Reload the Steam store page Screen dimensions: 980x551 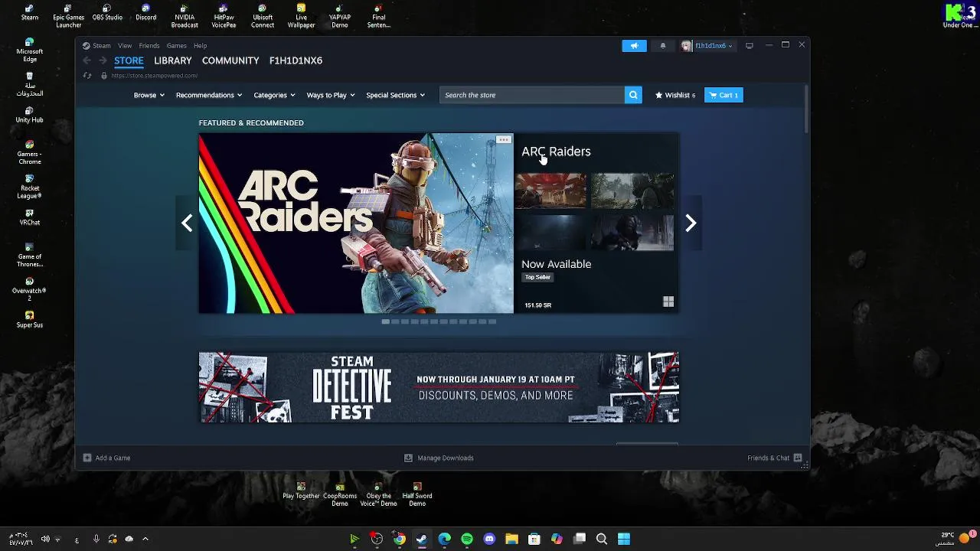[87, 76]
